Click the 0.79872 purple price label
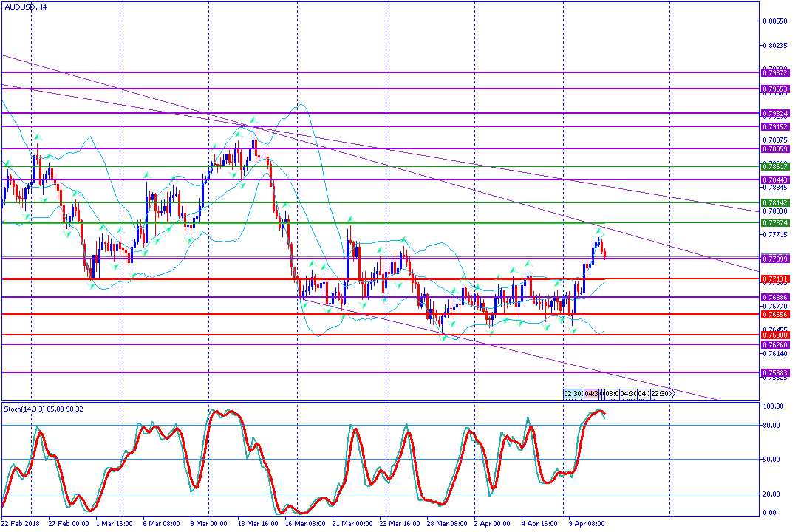798x532 pixels. pyautogui.click(x=775, y=73)
